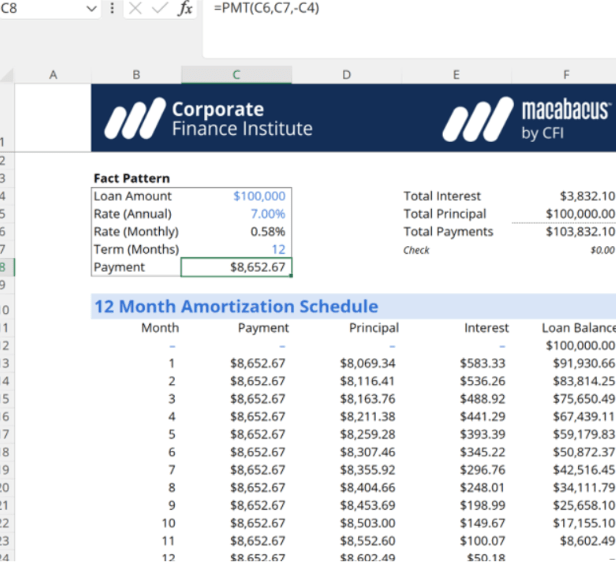Viewport: 616px width, 566px height.
Task: Click the Corporate Finance Institute logo
Action: point(208,119)
